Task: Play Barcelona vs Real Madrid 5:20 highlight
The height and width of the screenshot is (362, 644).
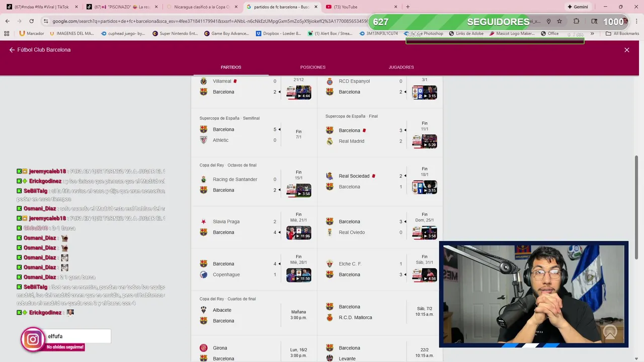Action: tap(425, 141)
